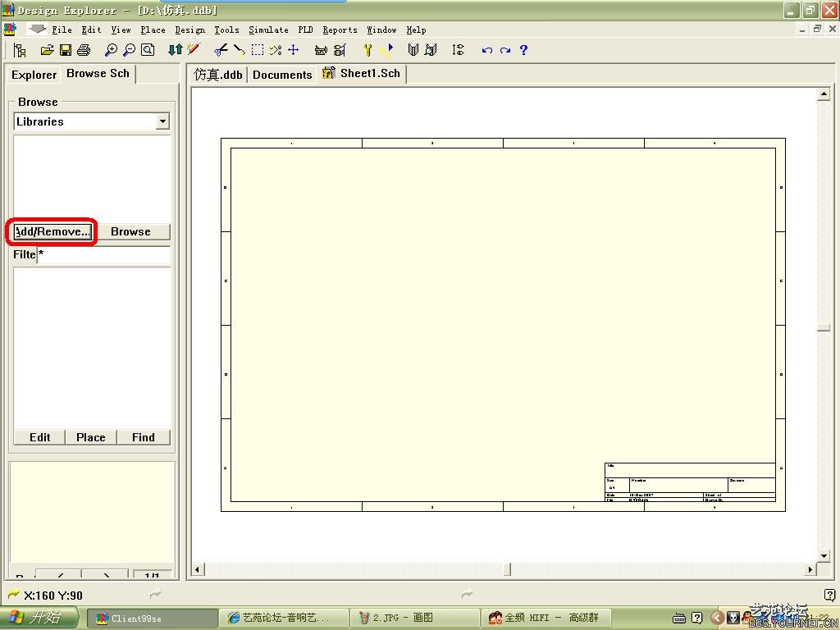
Task: Toggle the drawing tools toolbar icon
Action: [x=321, y=50]
